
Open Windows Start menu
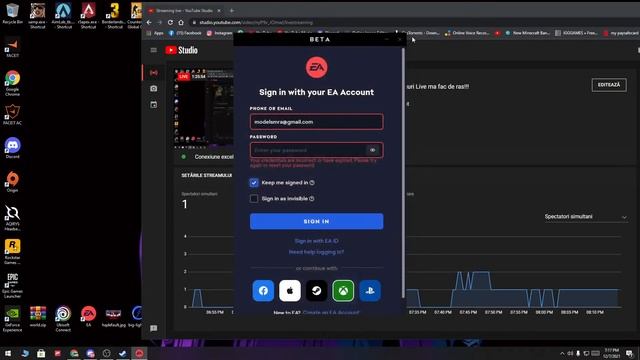8,353
